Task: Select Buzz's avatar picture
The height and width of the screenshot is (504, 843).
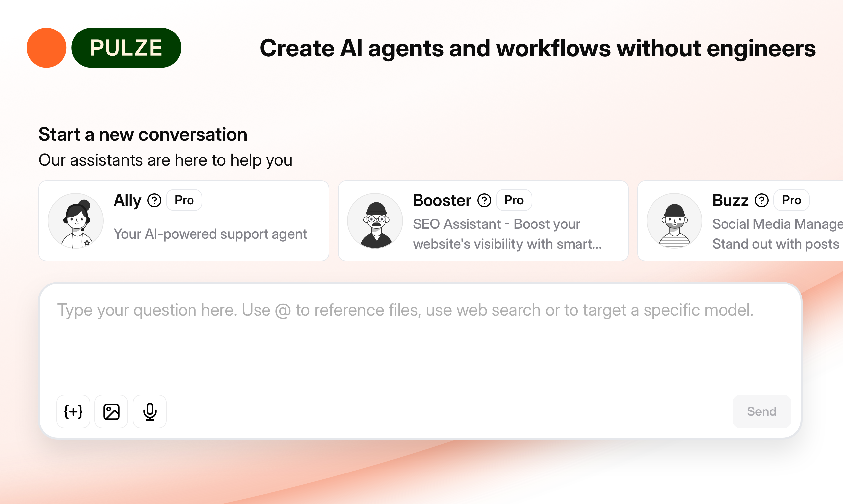Action: click(674, 221)
